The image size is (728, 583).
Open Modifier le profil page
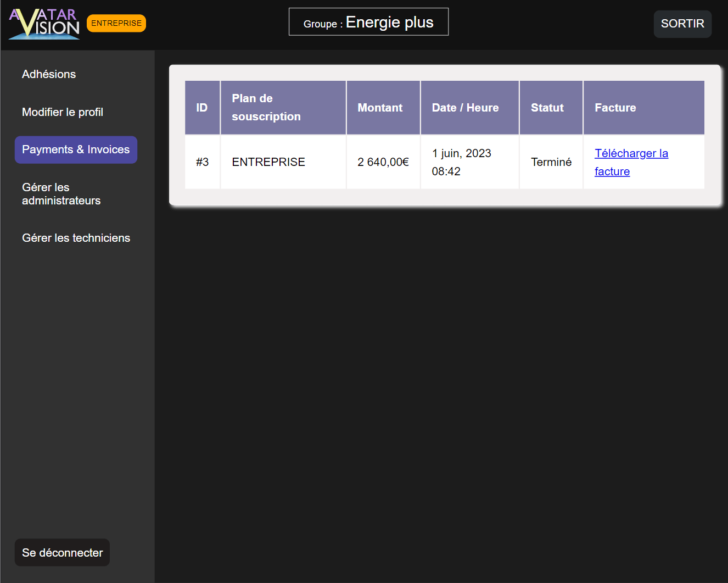63,112
